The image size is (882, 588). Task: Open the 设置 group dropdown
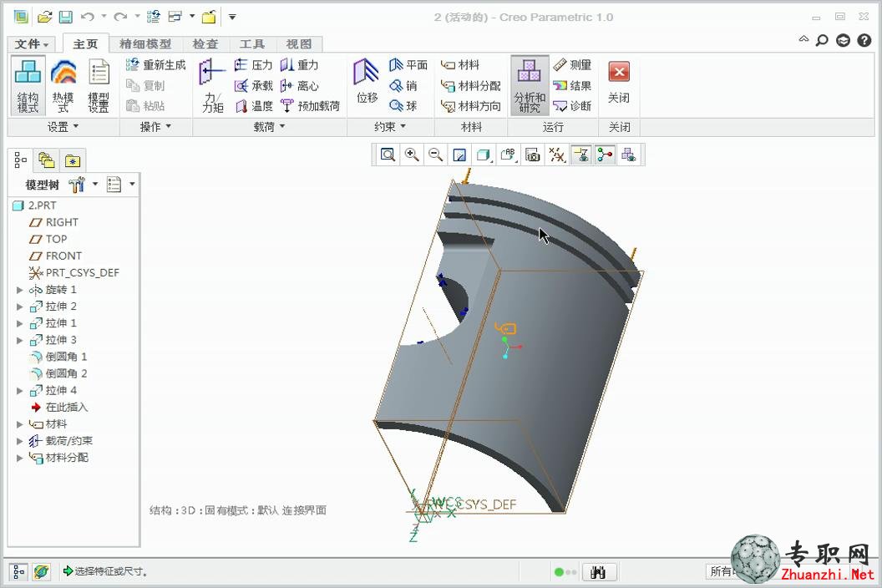[x=63, y=127]
